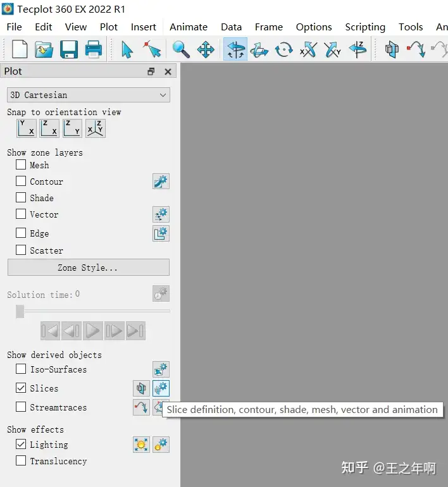This screenshot has width=448, height=487.
Task: Enable the Shade zone layer
Action: pyautogui.click(x=21, y=197)
